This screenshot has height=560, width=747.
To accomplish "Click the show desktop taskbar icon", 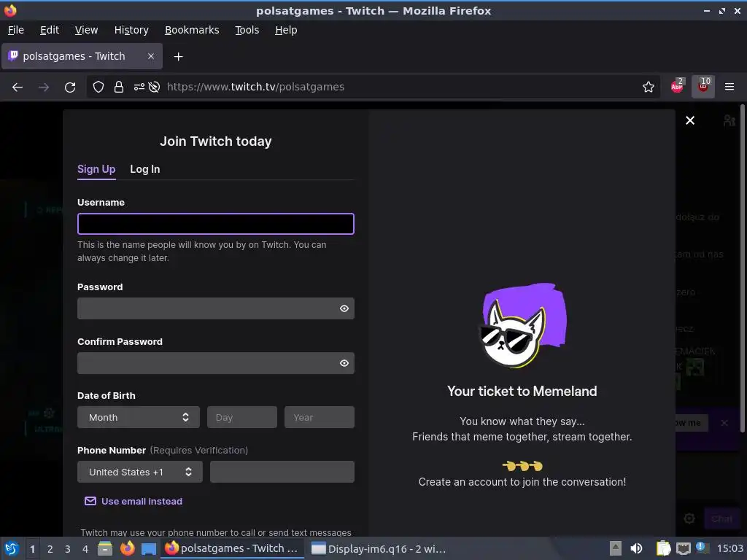I will (x=149, y=549).
